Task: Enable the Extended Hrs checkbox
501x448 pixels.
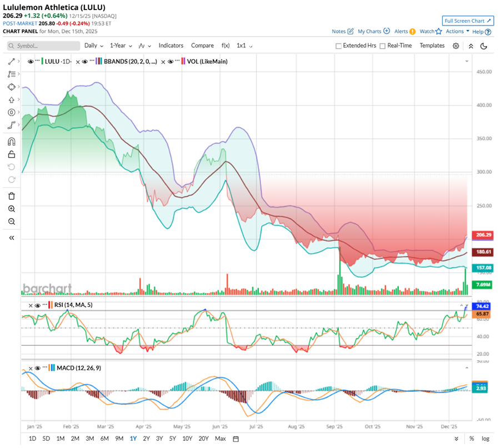Action: (339, 46)
